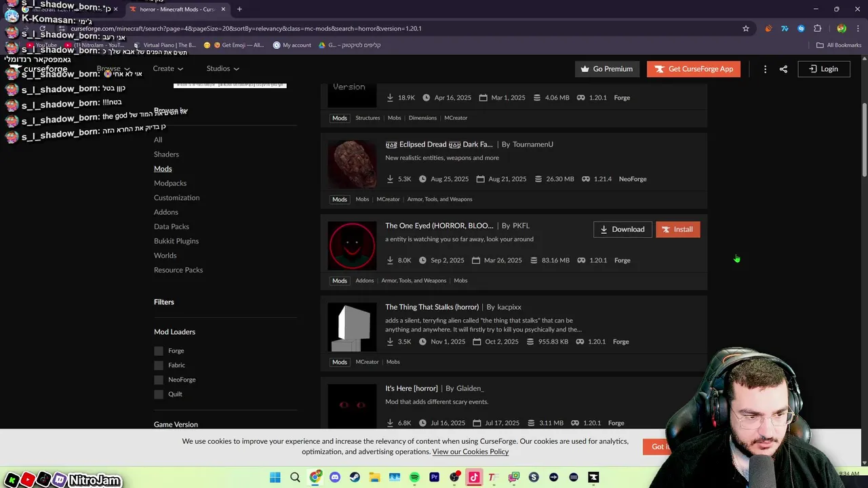Open the Eclipsed Dread mod thumbnail

pyautogui.click(x=352, y=164)
